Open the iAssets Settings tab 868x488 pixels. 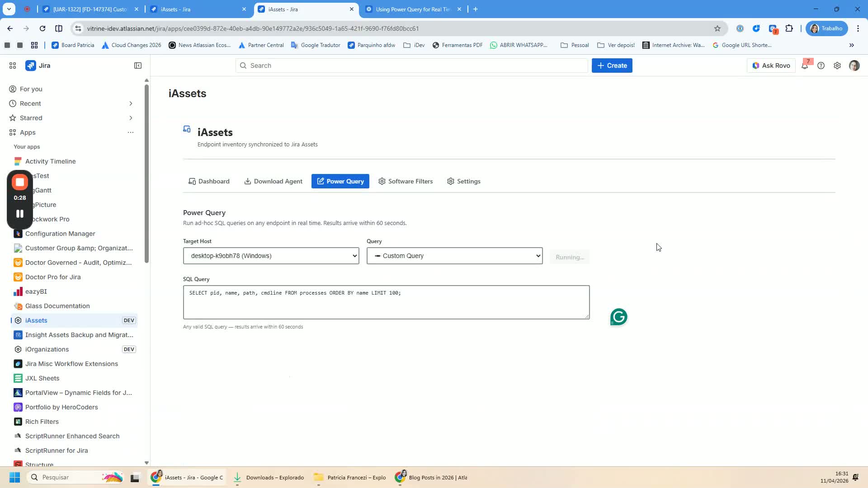point(464,181)
